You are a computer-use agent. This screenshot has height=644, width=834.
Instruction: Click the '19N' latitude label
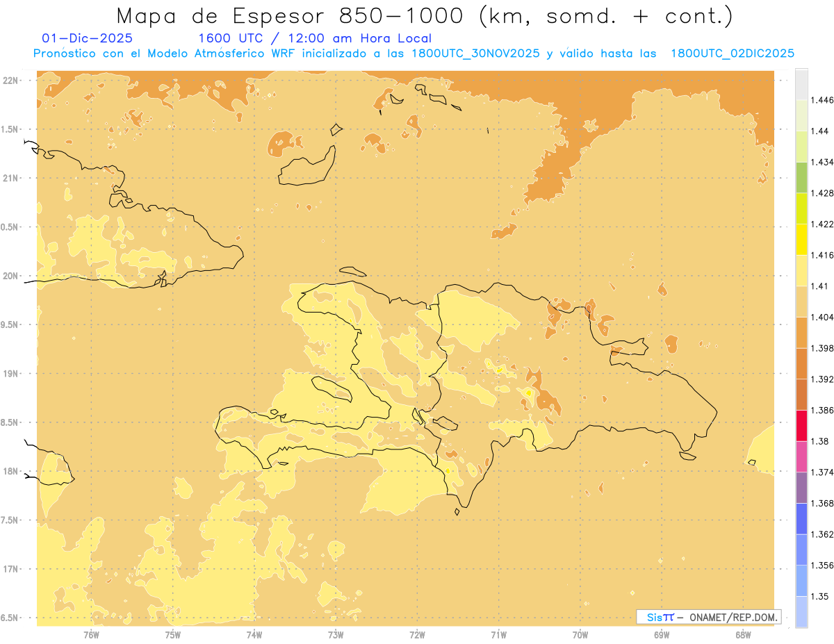click(x=11, y=374)
